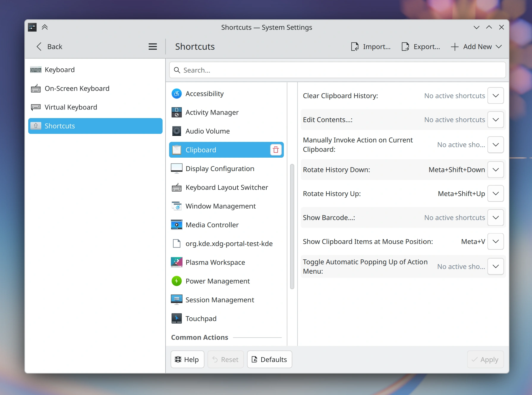
Task: Open the Session Management icon
Action: tap(177, 300)
